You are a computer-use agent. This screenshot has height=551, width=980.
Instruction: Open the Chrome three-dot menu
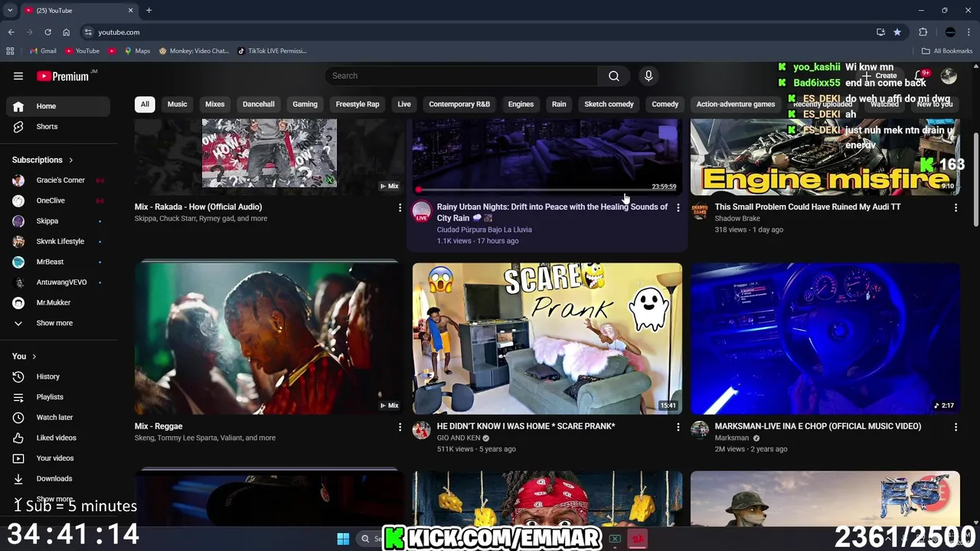969,32
